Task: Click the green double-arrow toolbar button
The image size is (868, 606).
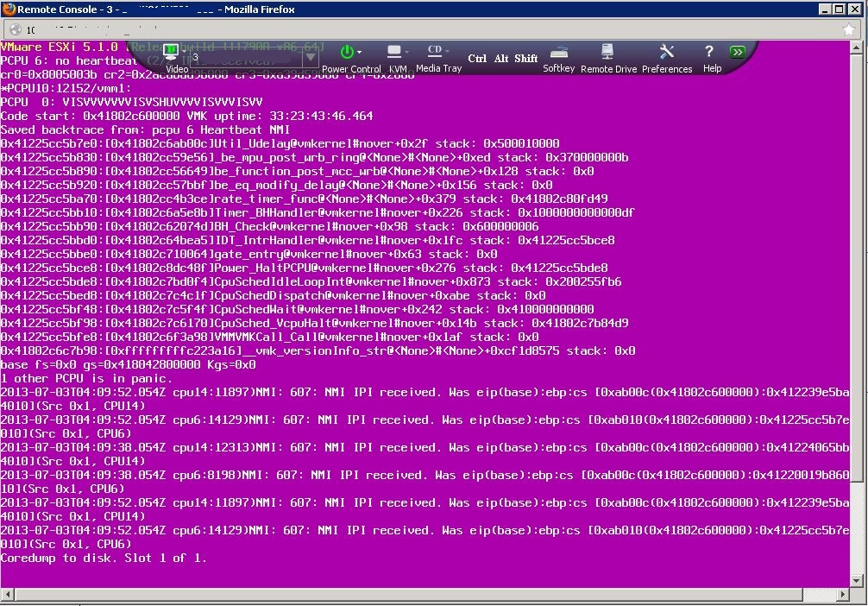Action: pyautogui.click(x=737, y=52)
